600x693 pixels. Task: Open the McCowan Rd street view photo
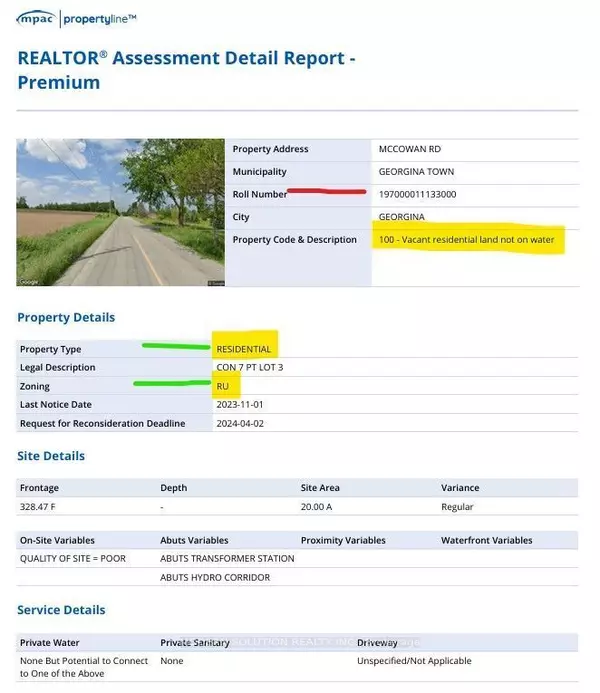click(x=120, y=212)
